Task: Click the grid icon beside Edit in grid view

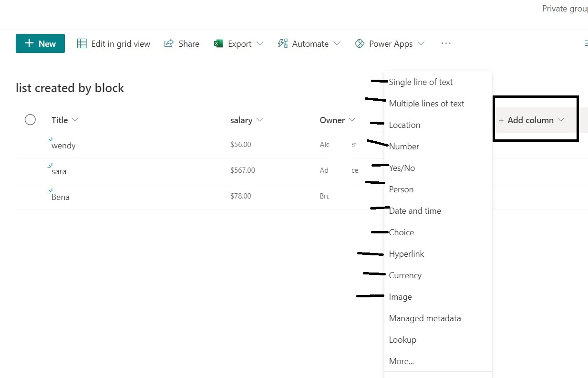Action: point(82,43)
